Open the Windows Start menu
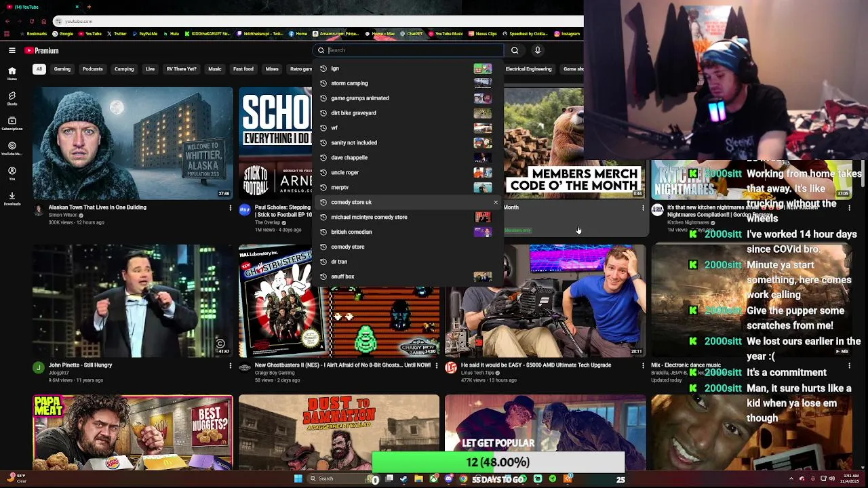This screenshot has width=868, height=488. coord(298,479)
